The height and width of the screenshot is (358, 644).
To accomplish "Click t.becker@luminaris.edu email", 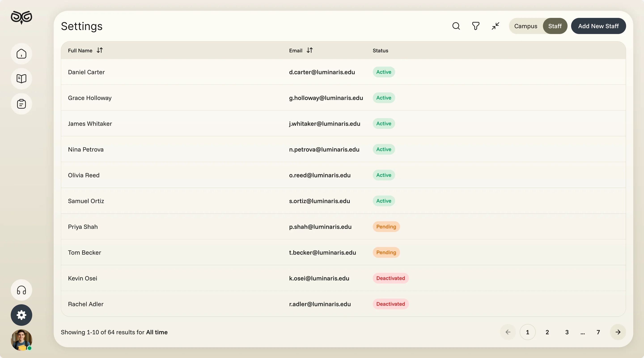I will (x=322, y=252).
